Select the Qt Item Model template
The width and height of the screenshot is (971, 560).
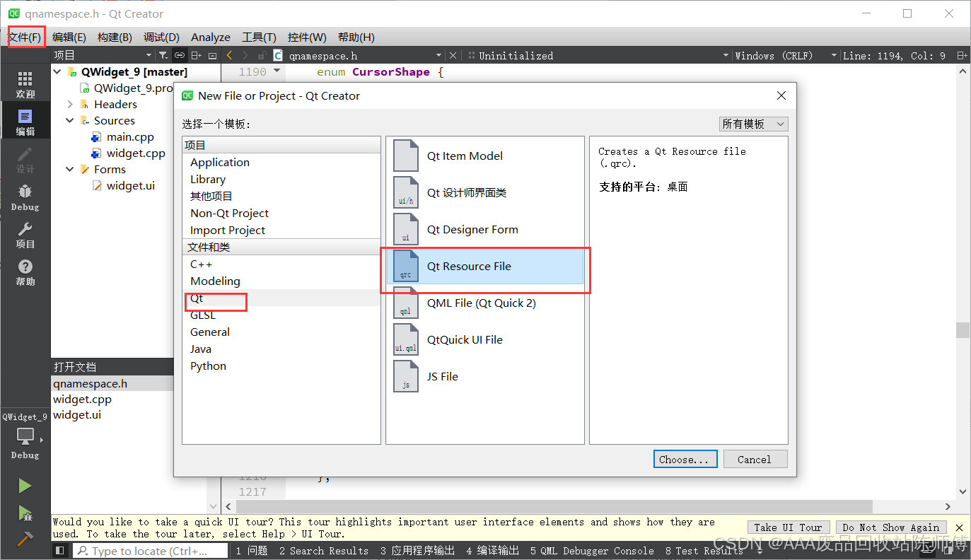click(485, 156)
